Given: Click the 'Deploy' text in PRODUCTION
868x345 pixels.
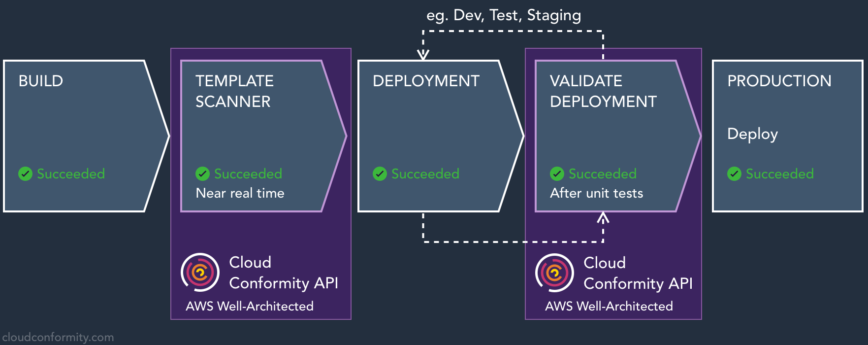Looking at the screenshot, I should click(753, 135).
